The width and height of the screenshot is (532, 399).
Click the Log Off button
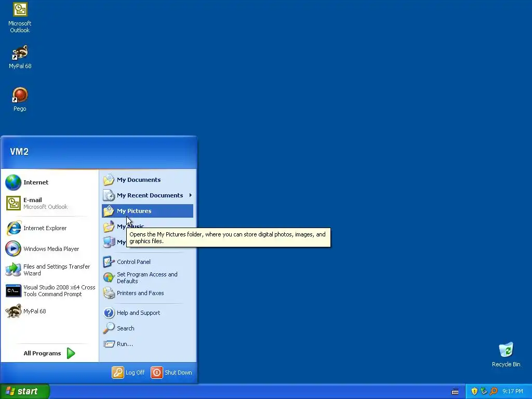pyautogui.click(x=129, y=373)
